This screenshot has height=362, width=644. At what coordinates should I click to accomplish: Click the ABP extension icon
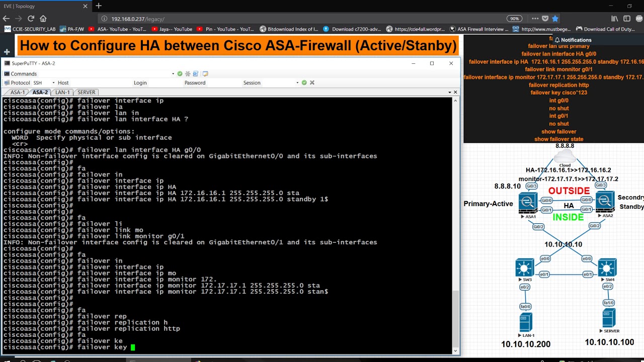[x=639, y=19]
